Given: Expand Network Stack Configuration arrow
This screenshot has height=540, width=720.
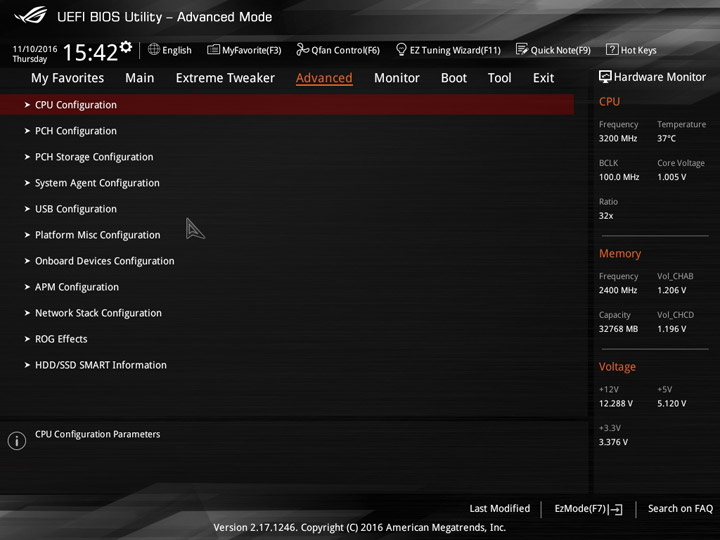Looking at the screenshot, I should click(27, 313).
